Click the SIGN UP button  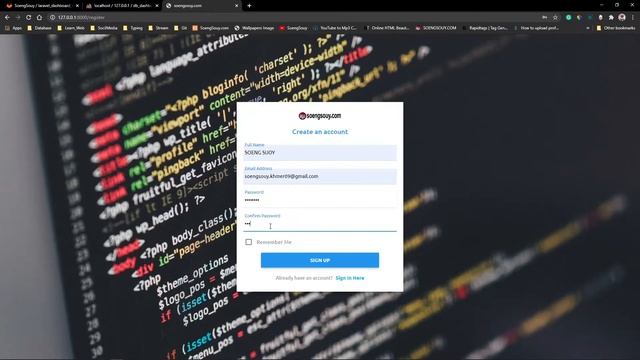[x=320, y=260]
